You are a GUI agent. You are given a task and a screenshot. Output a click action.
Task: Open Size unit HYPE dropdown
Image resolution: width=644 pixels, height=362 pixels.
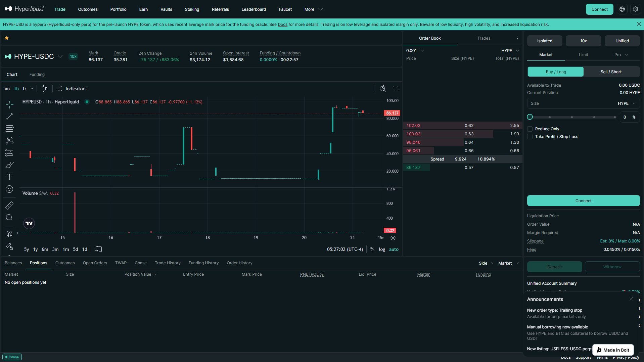click(627, 103)
